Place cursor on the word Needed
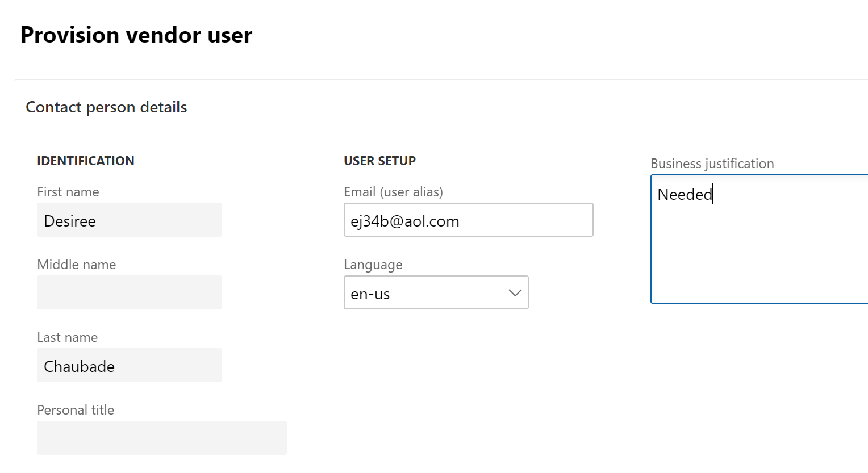868x473 pixels. tap(684, 195)
